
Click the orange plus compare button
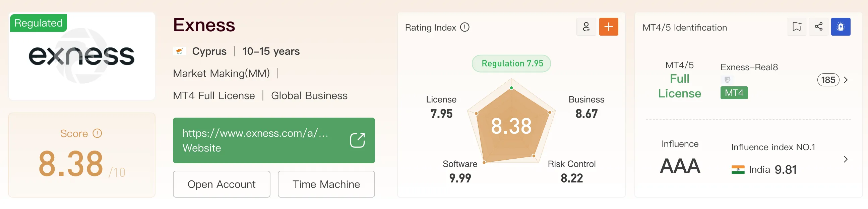[609, 27]
